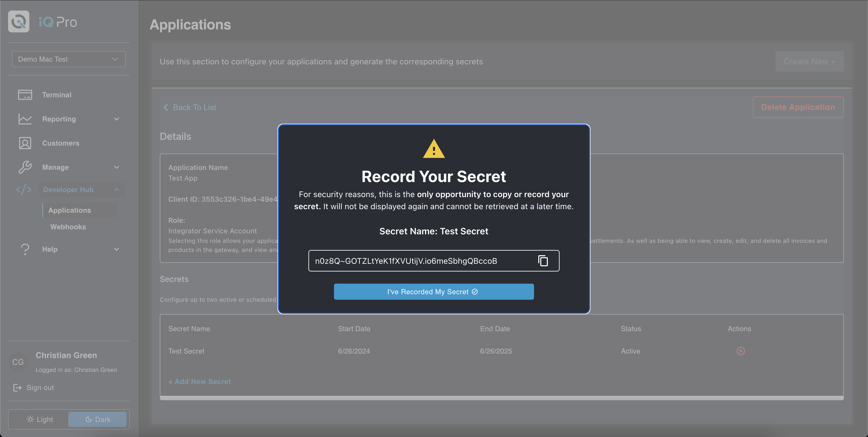Open the Demo Mac Test account dropdown
868x437 pixels.
(x=68, y=59)
